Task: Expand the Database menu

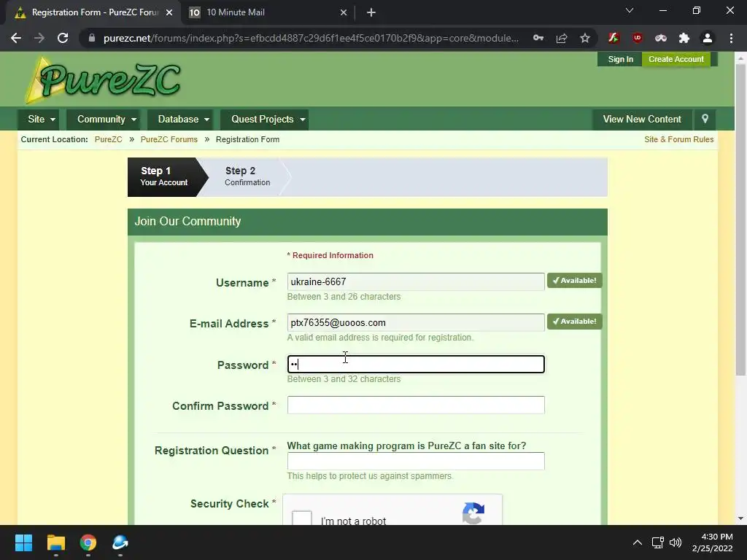Action: [180, 119]
